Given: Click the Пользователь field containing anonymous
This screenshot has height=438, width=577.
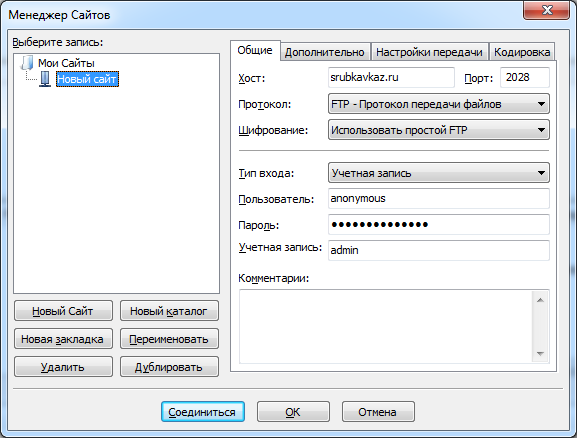Looking at the screenshot, I should [439, 199].
